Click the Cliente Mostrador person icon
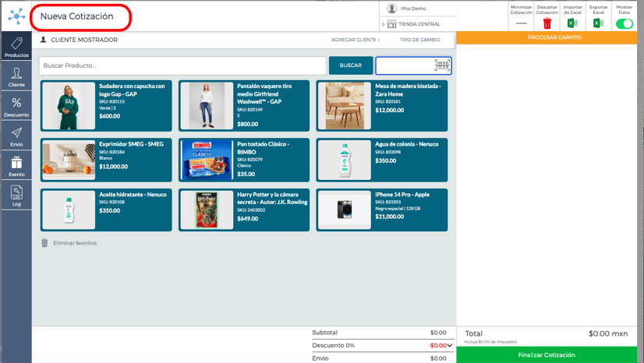This screenshot has height=363, width=644. pos(43,40)
